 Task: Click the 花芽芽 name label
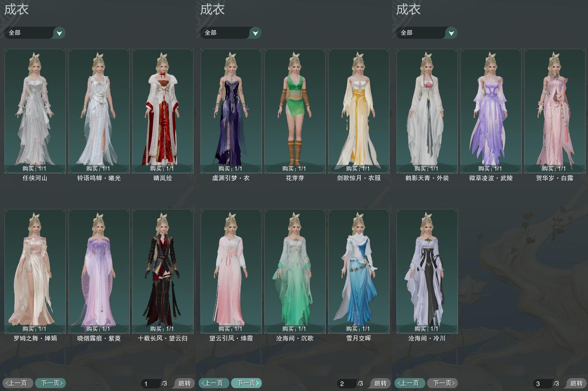coord(295,178)
